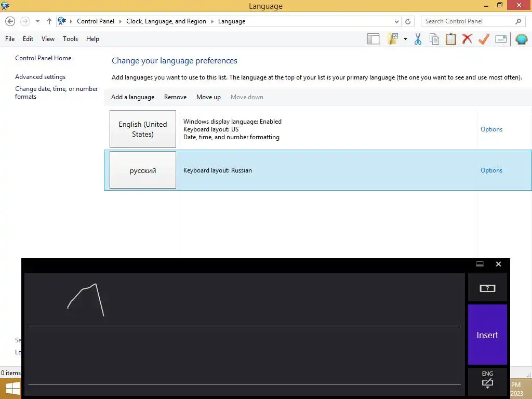This screenshot has width=532, height=399.
Task: Click the Windows Start button
Action: [x=12, y=389]
